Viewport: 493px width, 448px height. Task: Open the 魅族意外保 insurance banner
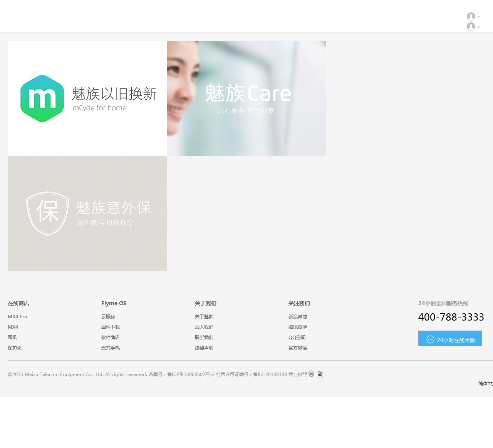pyautogui.click(x=87, y=214)
